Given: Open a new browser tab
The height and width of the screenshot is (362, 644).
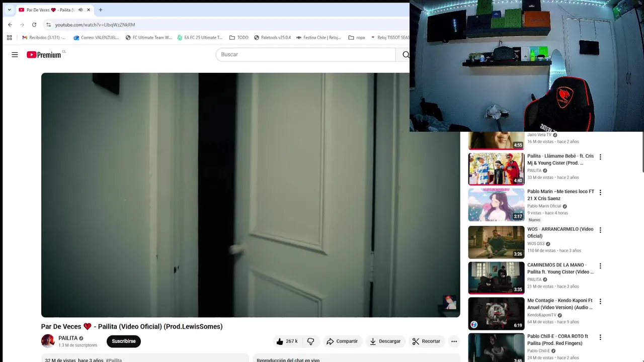Looking at the screenshot, I should [x=101, y=10].
